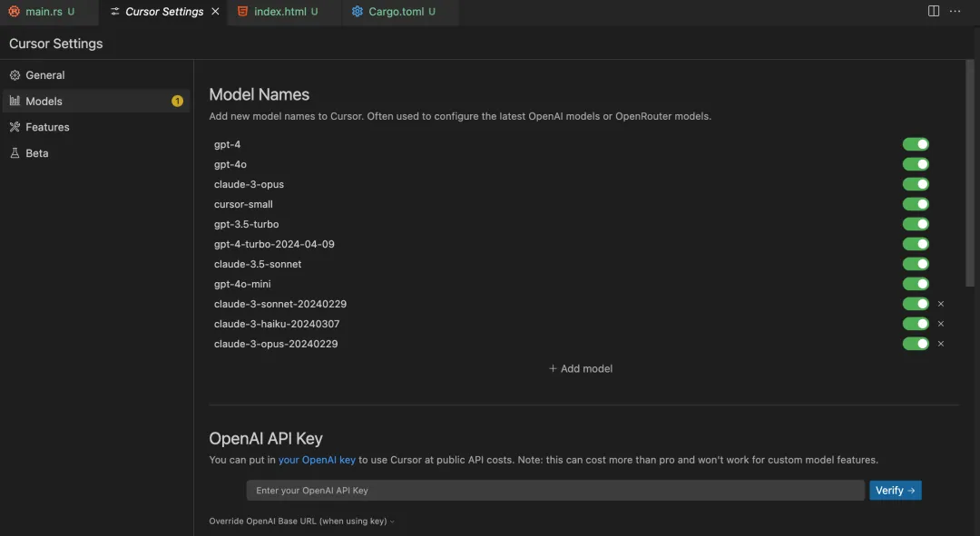Screen dimensions: 980x536
Task: Open the Models settings section
Action: (96, 102)
